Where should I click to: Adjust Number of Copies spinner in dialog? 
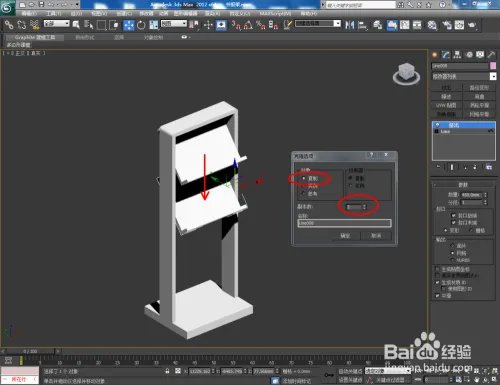364,207
